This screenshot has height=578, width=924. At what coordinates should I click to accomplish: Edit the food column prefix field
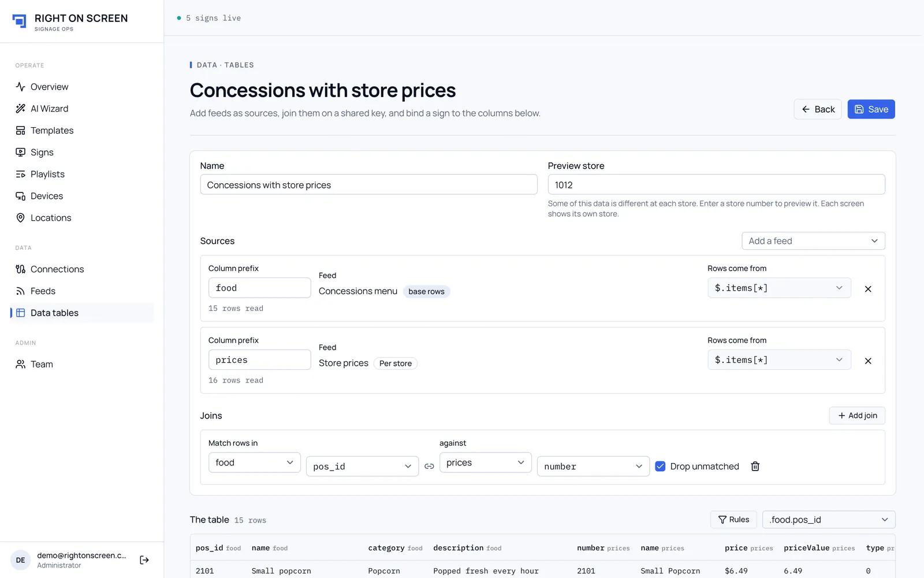(259, 288)
